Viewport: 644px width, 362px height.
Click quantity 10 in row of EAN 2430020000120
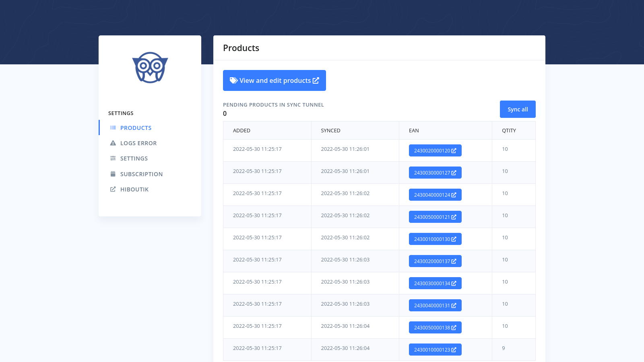pos(505,149)
